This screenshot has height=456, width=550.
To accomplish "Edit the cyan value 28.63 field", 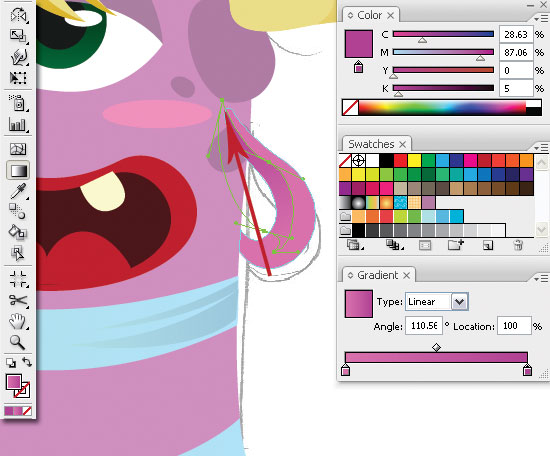I will click(516, 34).
